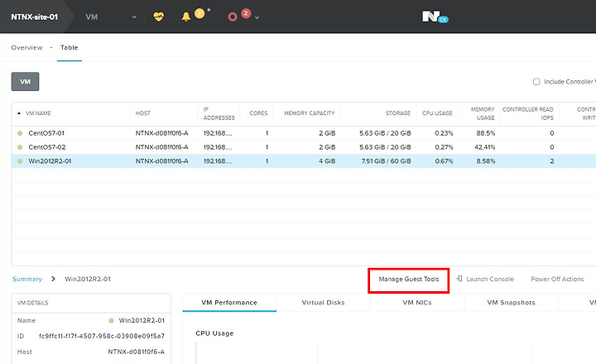
Task: Click Power Off Actions
Action: 557,279
